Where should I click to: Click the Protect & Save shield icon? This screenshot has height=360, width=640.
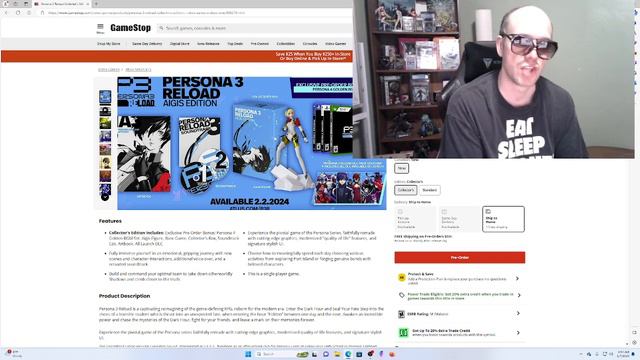tap(402, 278)
